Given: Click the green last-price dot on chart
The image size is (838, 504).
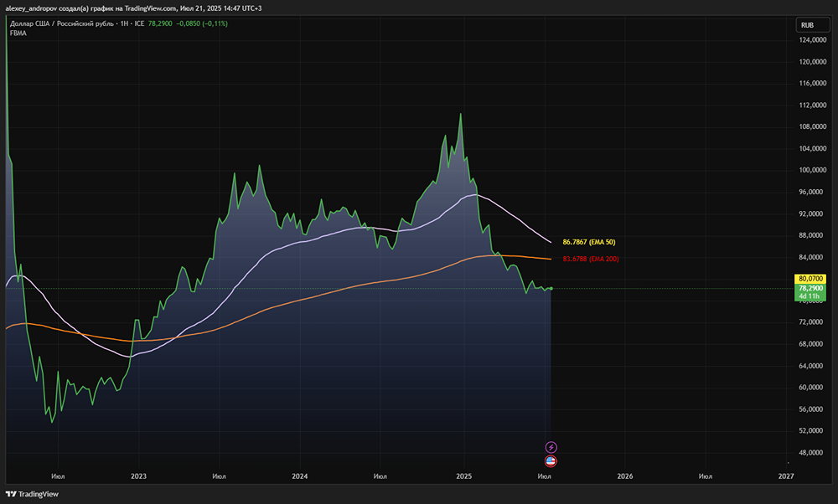Looking at the screenshot, I should tap(551, 288).
